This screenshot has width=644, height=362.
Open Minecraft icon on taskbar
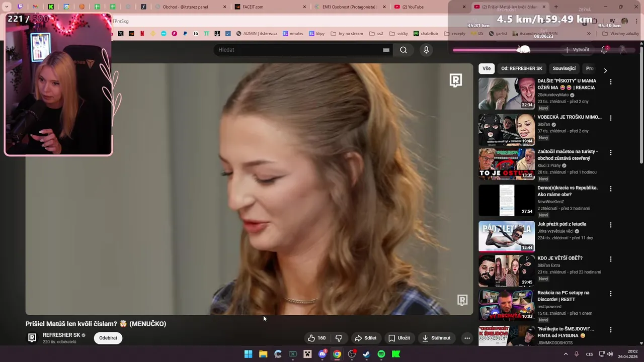click(x=307, y=354)
